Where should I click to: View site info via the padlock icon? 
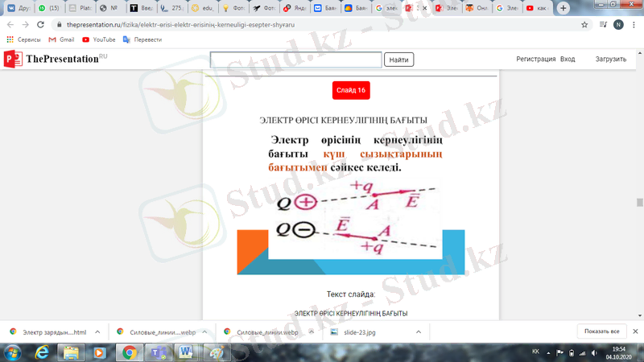[x=59, y=25]
